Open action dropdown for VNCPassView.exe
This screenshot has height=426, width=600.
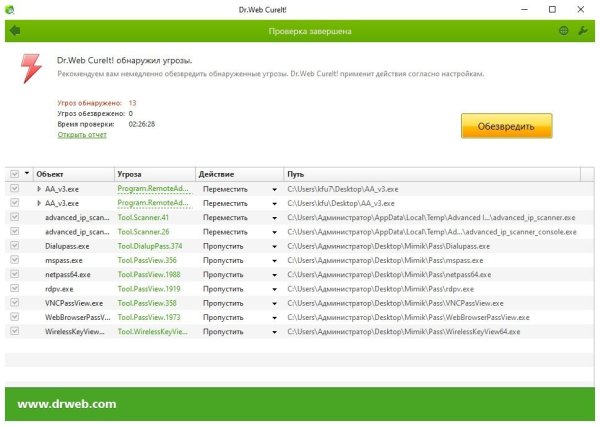tap(274, 304)
